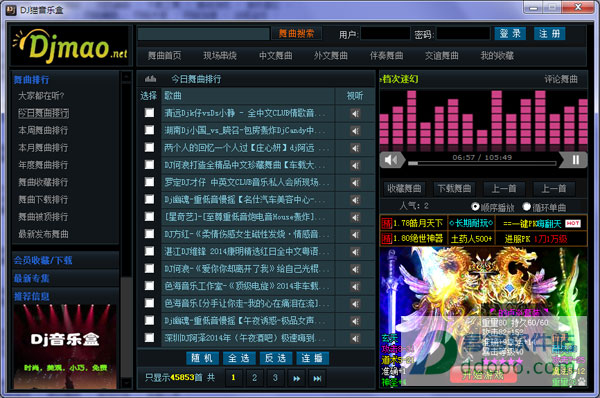Go to page 2 of song list
This screenshot has height=398, width=600.
coord(254,378)
